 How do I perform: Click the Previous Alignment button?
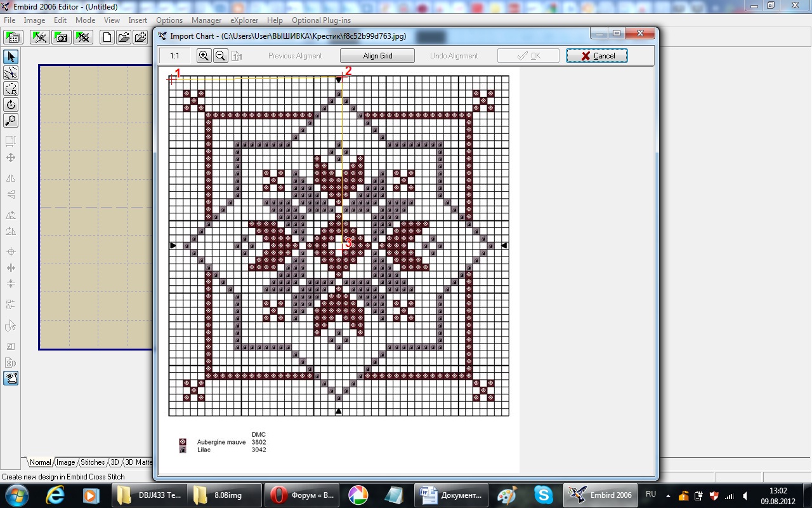click(295, 56)
